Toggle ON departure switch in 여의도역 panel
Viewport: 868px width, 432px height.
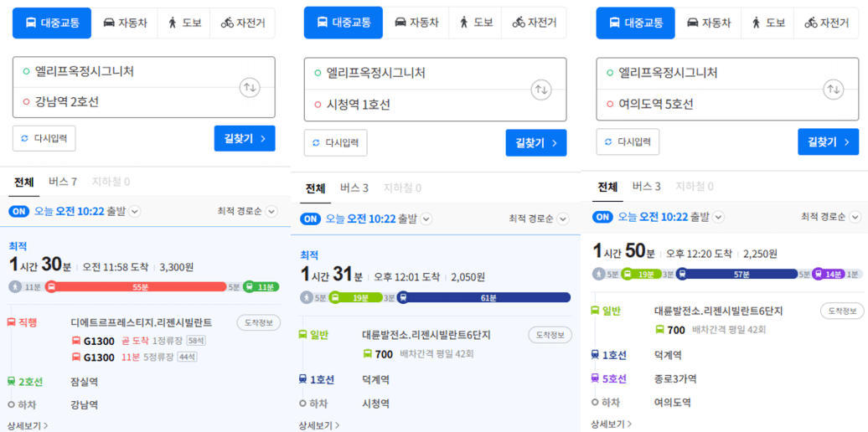[x=603, y=217]
